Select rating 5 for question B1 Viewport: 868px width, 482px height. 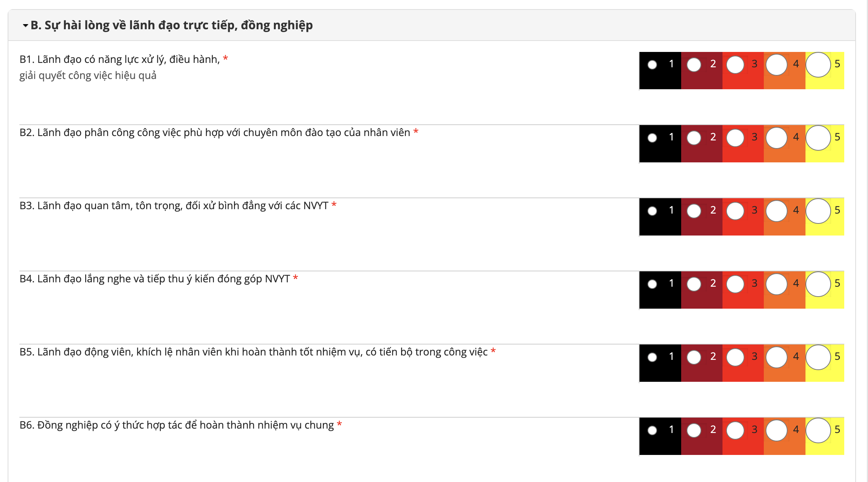tap(818, 65)
